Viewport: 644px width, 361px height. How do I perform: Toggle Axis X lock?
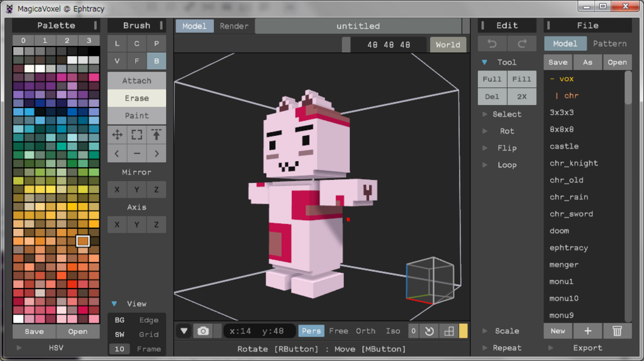117,225
